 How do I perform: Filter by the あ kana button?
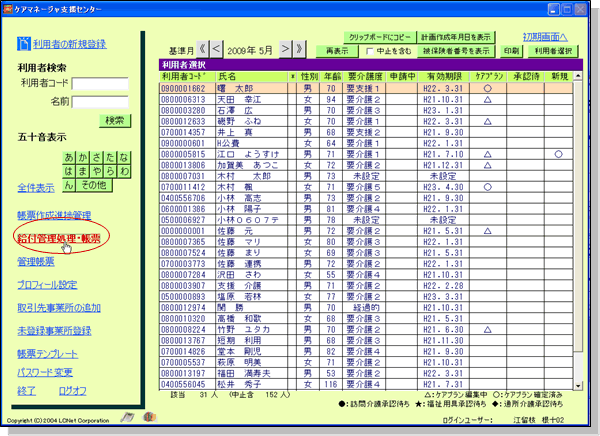(x=69, y=157)
